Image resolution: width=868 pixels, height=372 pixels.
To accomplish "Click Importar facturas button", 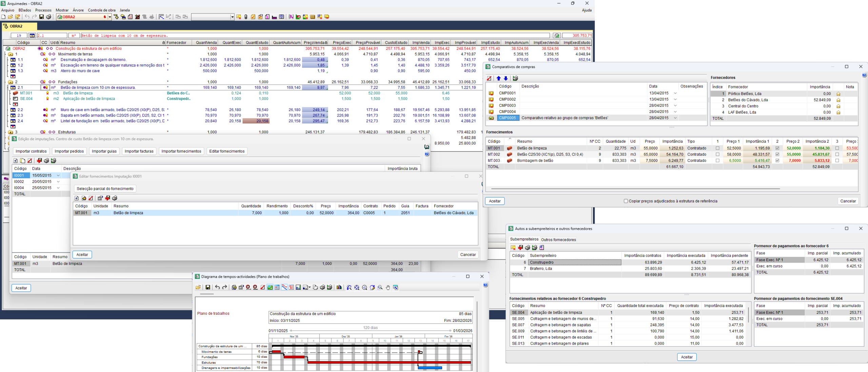I will point(139,151).
